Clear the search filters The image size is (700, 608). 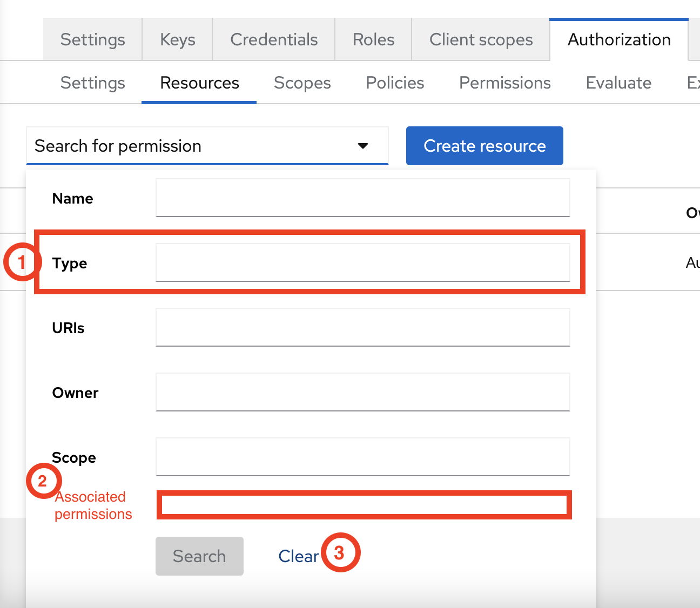click(x=298, y=556)
